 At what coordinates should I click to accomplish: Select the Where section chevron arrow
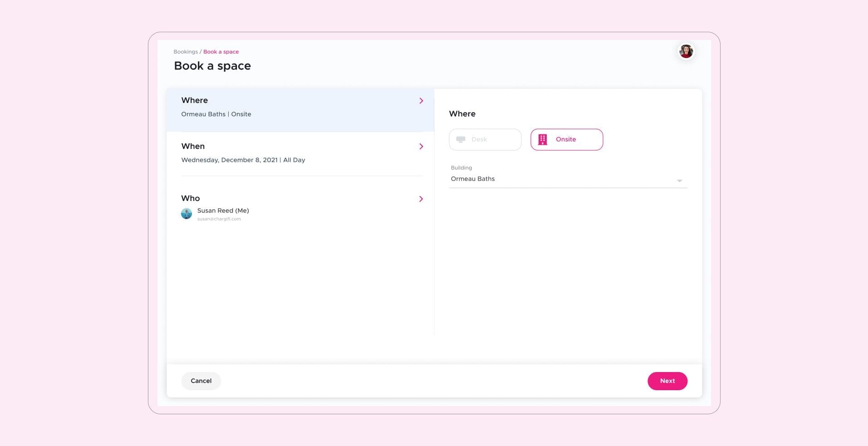click(421, 101)
